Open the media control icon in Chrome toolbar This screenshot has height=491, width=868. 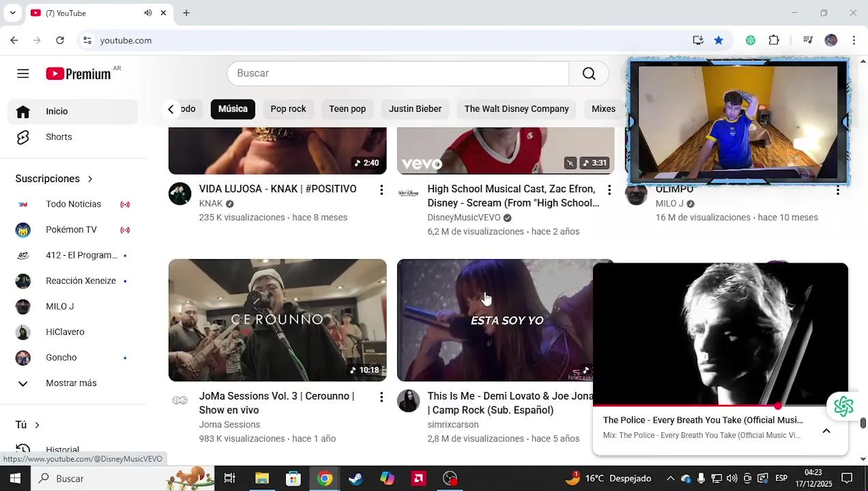click(808, 40)
